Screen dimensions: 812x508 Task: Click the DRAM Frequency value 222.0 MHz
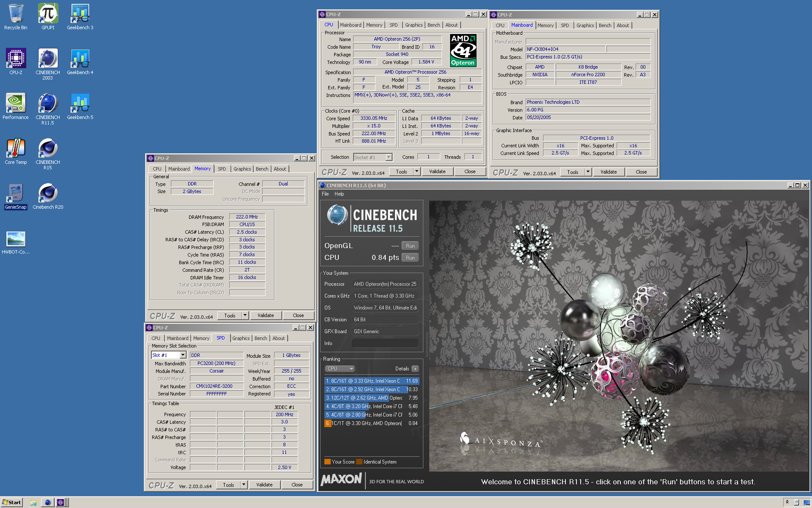pos(247,217)
